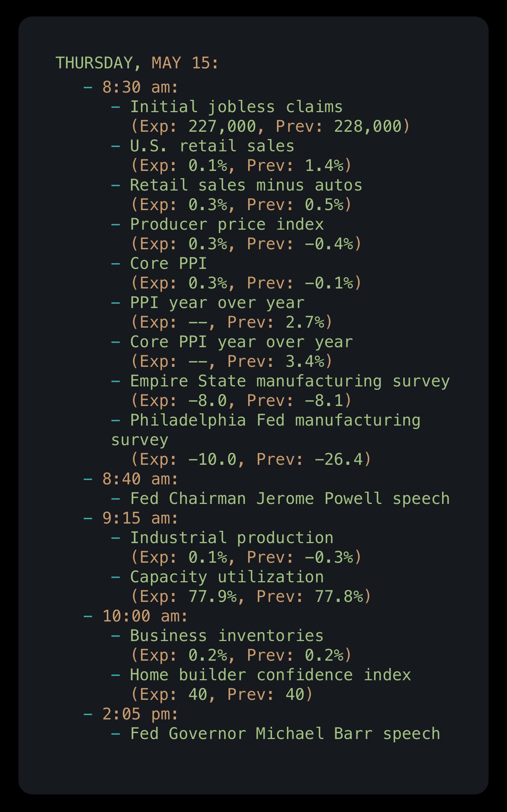507x812 pixels.
Task: Select the PPI year over year line
Action: click(217, 303)
